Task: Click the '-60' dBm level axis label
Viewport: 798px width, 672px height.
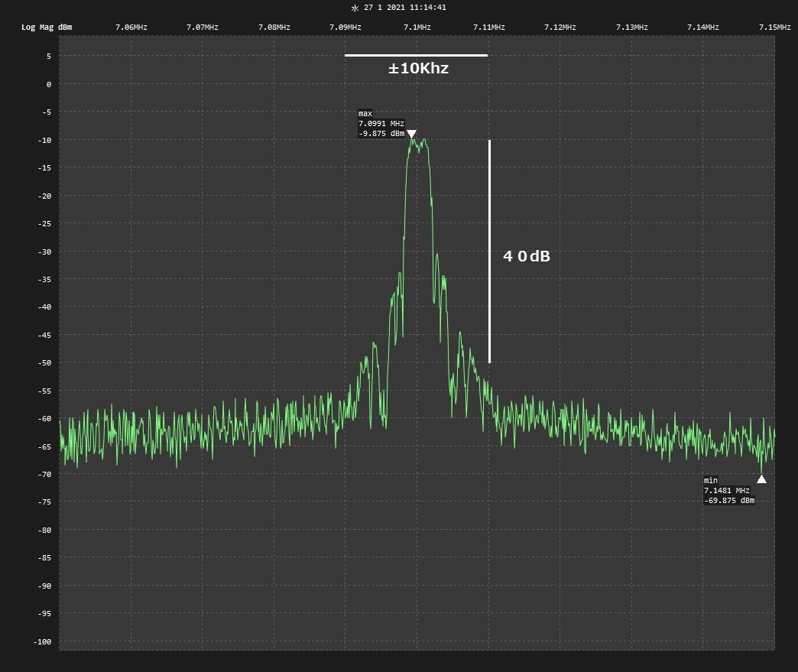Action: pyautogui.click(x=45, y=418)
